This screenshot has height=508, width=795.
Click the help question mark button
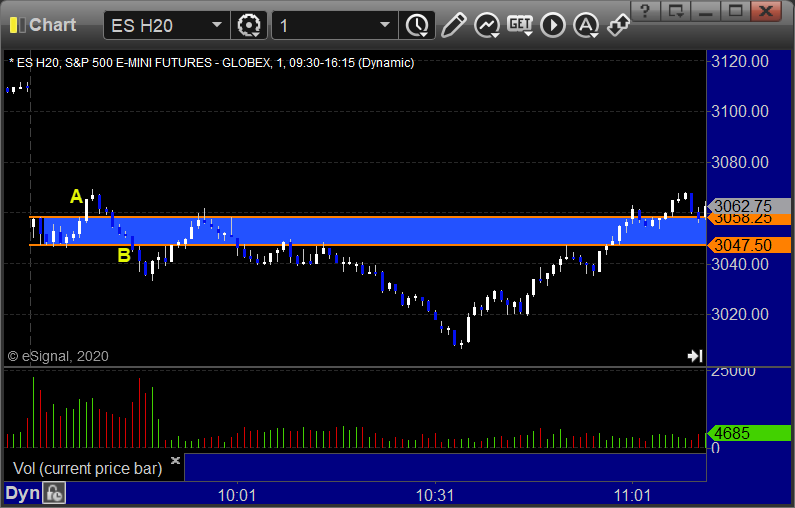click(645, 10)
